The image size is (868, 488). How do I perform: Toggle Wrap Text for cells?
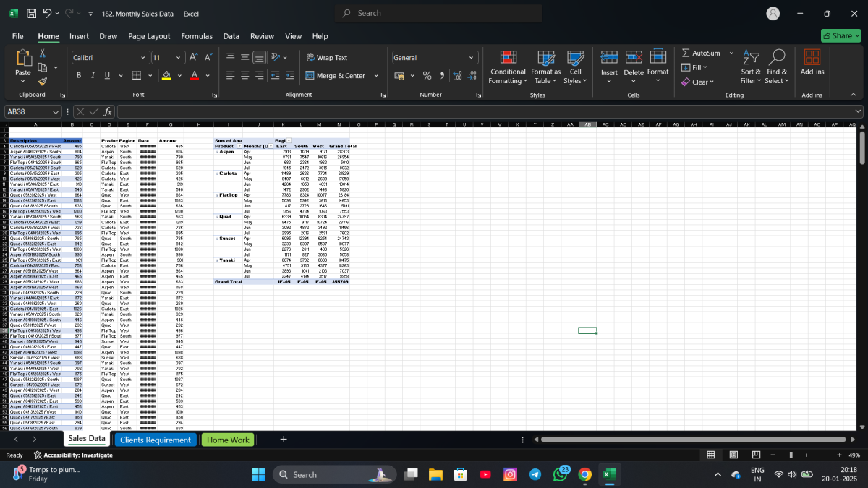(x=327, y=58)
